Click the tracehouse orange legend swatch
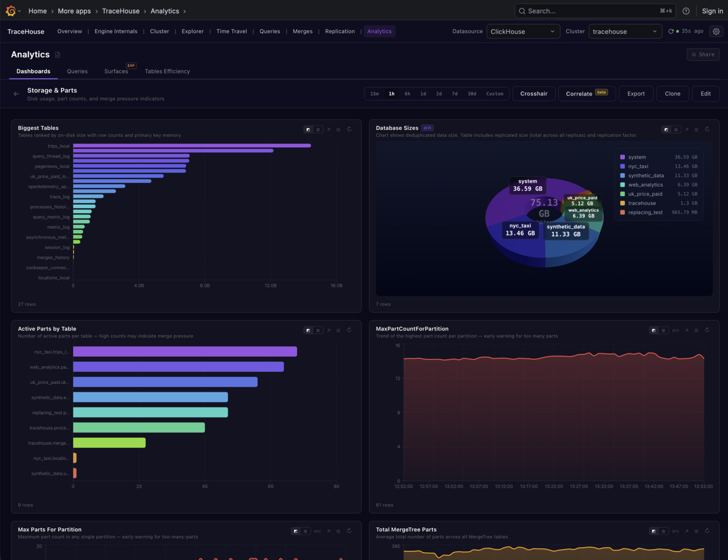The height and width of the screenshot is (560, 728). 622,203
